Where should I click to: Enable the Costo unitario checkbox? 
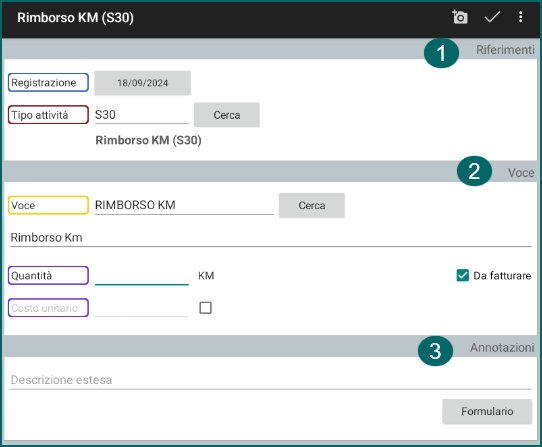click(206, 308)
